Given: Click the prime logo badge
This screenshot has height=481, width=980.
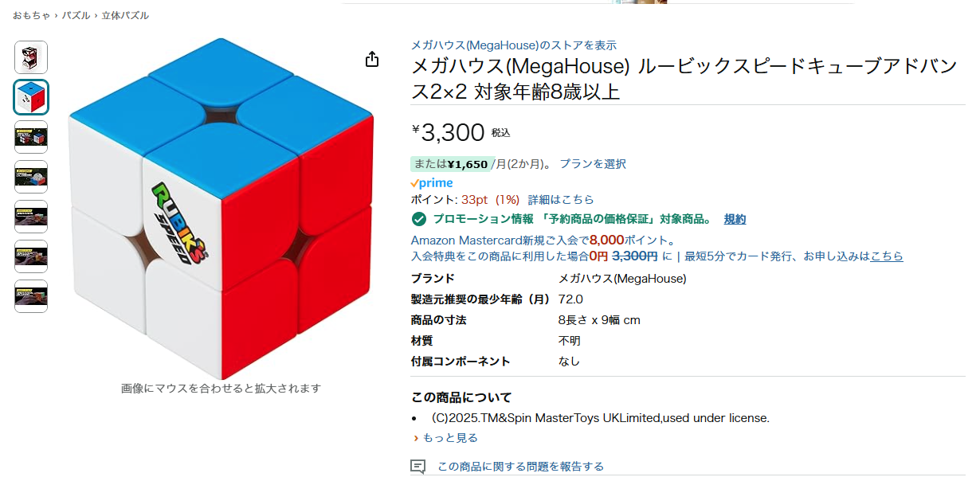Looking at the screenshot, I should pyautogui.click(x=432, y=183).
